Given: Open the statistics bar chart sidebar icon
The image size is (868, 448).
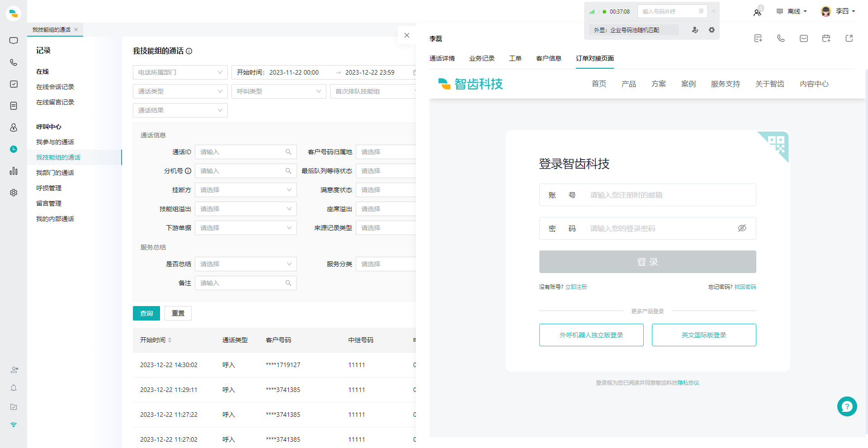Looking at the screenshot, I should (14, 171).
